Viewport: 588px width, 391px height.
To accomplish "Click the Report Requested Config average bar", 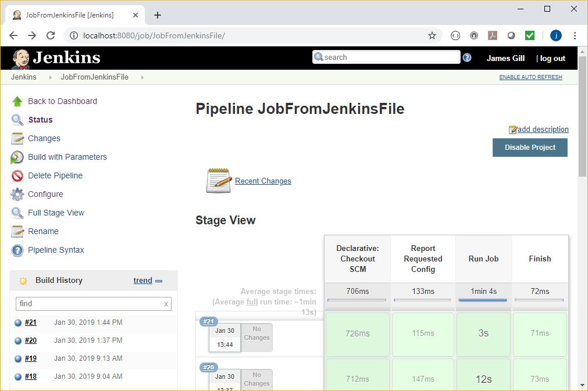I will coord(422,300).
